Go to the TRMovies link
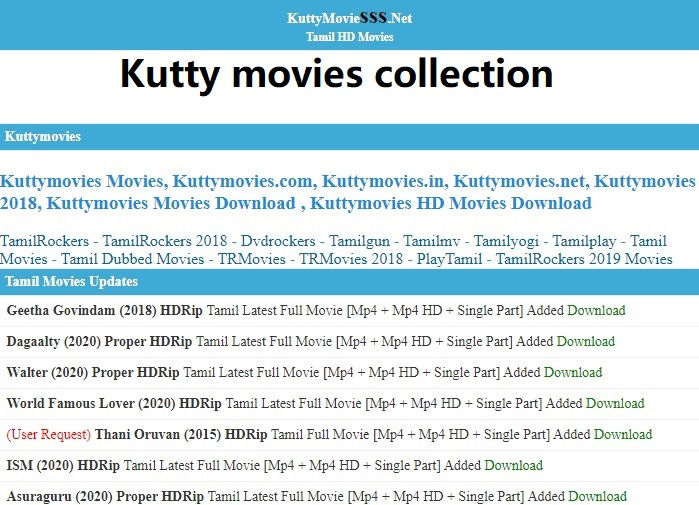The width and height of the screenshot is (699, 505). (x=251, y=259)
